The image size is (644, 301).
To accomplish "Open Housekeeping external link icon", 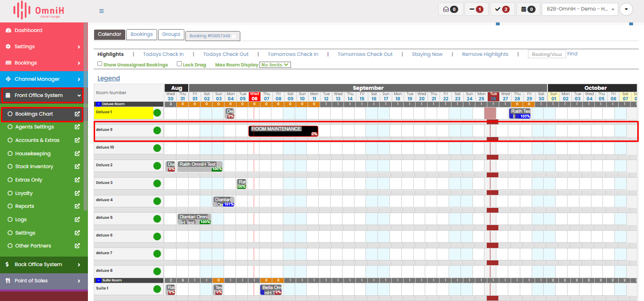I will pyautogui.click(x=77, y=154).
